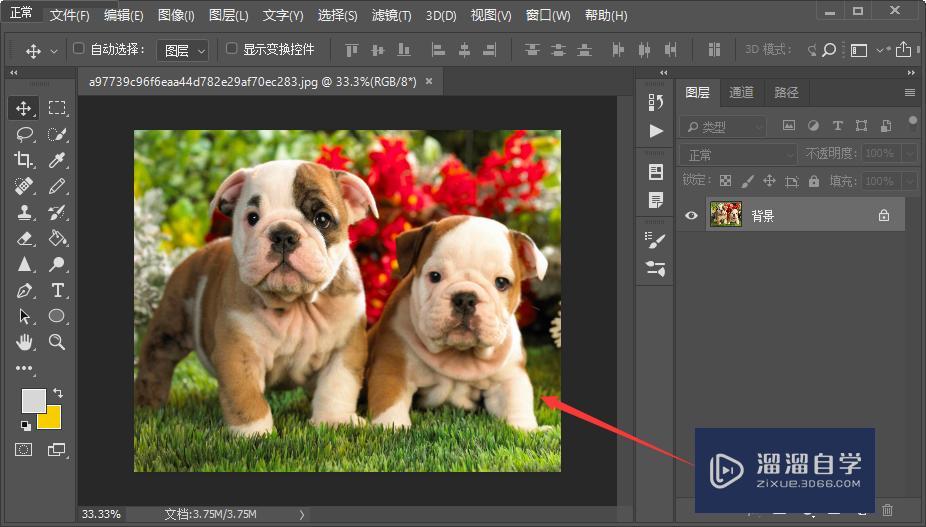
Task: Open the 文件(F) menu
Action: [x=70, y=15]
